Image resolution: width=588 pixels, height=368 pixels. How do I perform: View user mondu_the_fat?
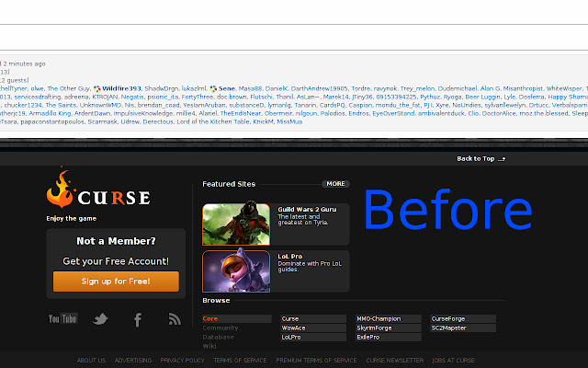coord(398,105)
